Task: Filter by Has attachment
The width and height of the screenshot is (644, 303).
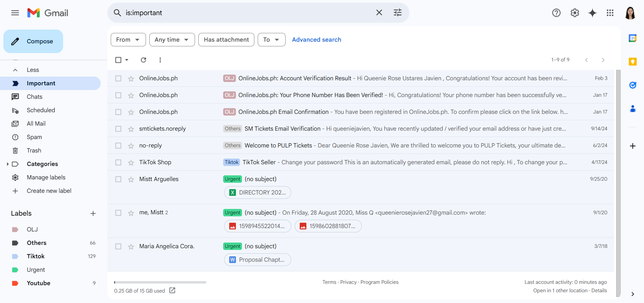Action: click(226, 40)
